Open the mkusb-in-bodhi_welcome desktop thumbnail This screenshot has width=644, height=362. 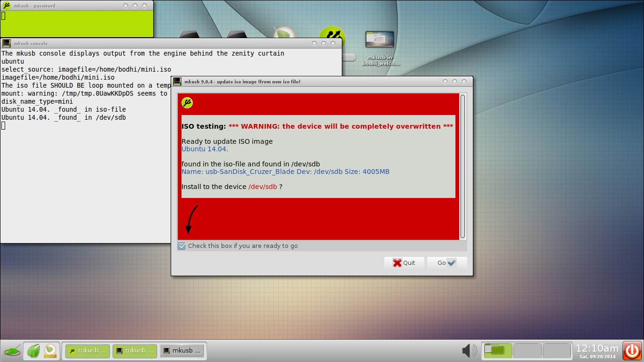[380, 48]
